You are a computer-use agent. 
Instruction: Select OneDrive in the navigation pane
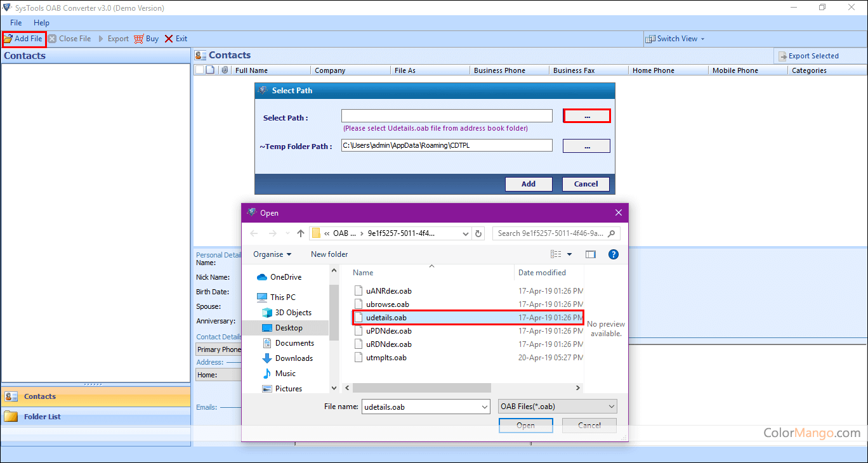click(286, 277)
